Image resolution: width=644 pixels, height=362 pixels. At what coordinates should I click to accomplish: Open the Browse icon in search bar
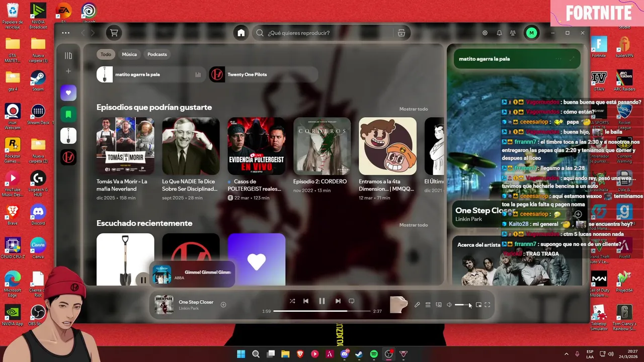click(401, 33)
